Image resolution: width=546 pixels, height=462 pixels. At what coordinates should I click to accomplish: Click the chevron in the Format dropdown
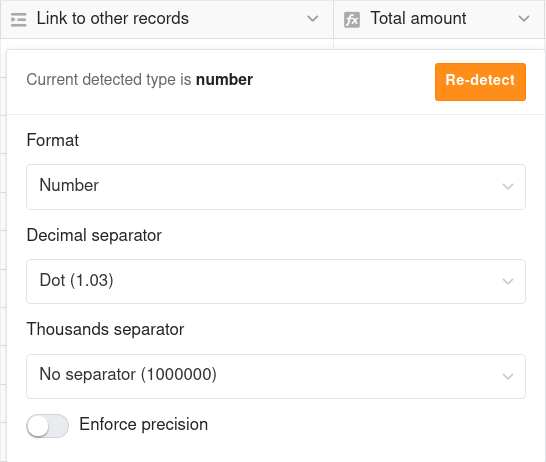click(x=508, y=187)
